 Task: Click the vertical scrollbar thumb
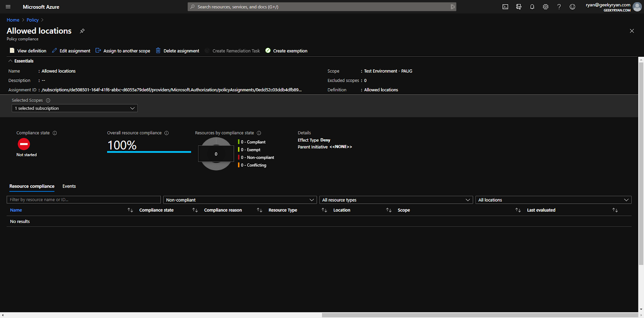(x=641, y=163)
